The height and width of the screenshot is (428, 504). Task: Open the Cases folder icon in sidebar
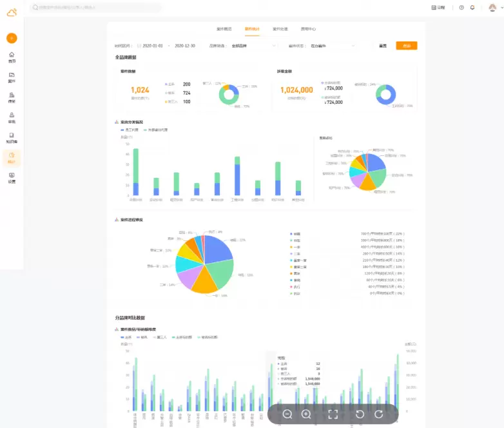click(x=12, y=77)
